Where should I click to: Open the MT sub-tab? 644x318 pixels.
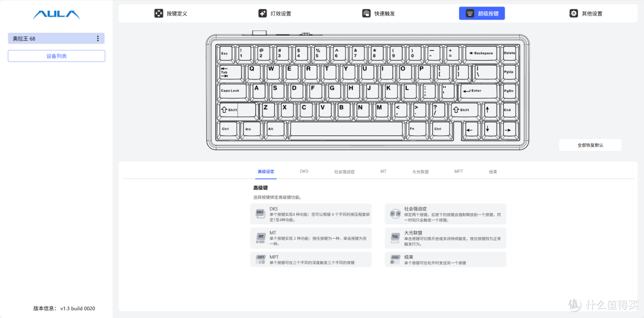pyautogui.click(x=383, y=171)
